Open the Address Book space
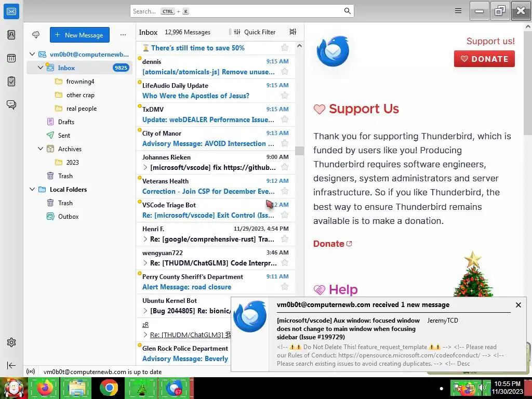 click(11, 35)
